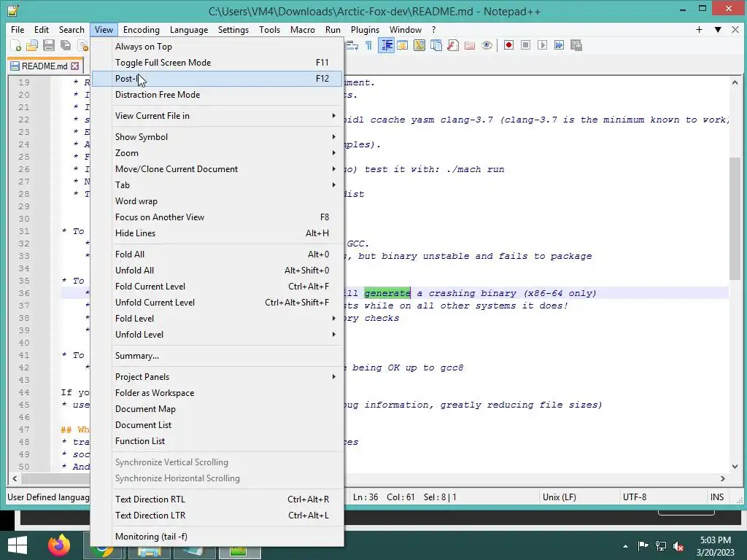747x560 pixels.
Task: Click the Save toolbar icon
Action: pyautogui.click(x=49, y=45)
